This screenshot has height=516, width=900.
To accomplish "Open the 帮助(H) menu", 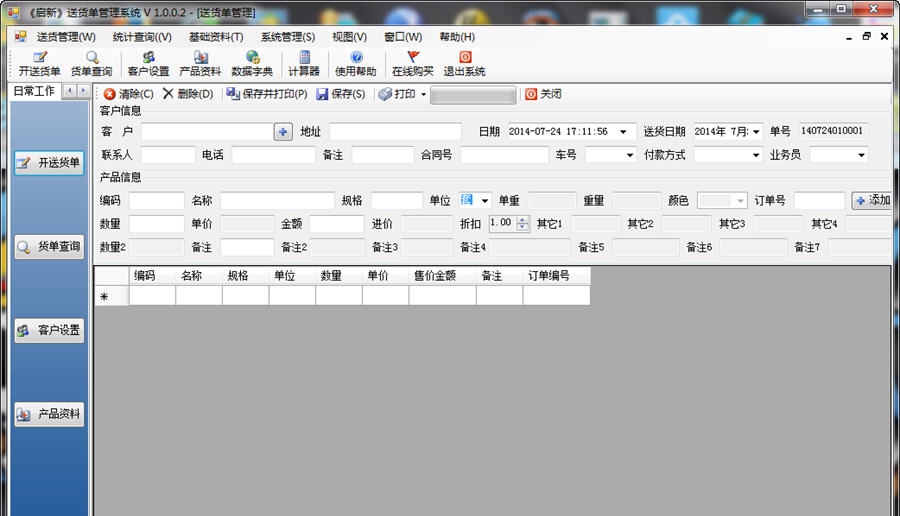I will pyautogui.click(x=457, y=37).
